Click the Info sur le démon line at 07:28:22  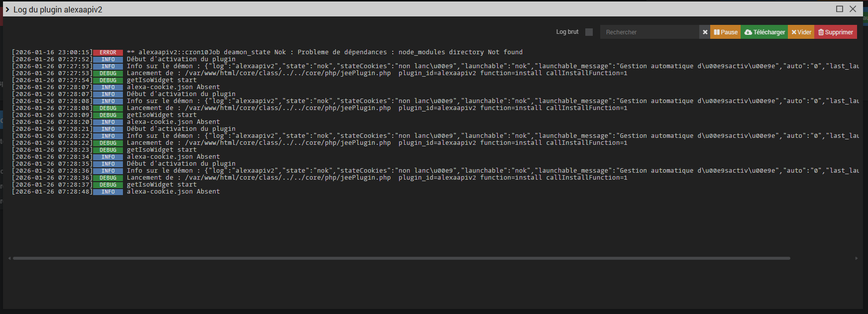coord(493,136)
